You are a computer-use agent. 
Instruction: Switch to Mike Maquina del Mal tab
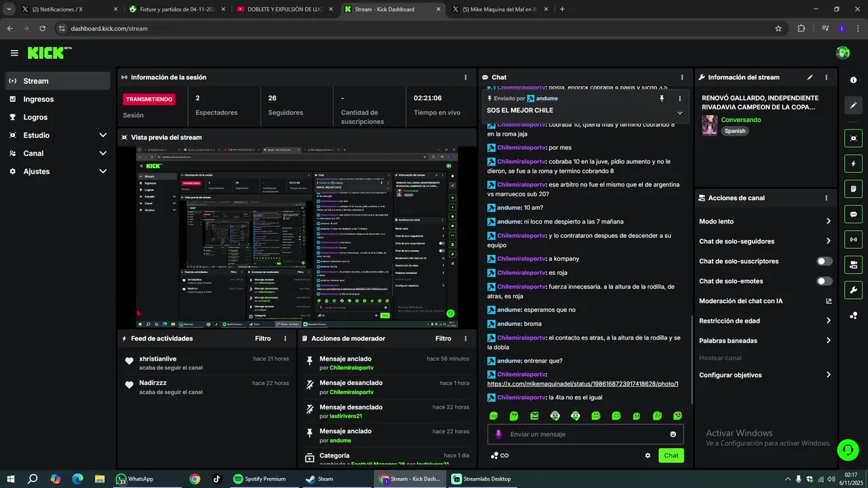click(x=500, y=9)
